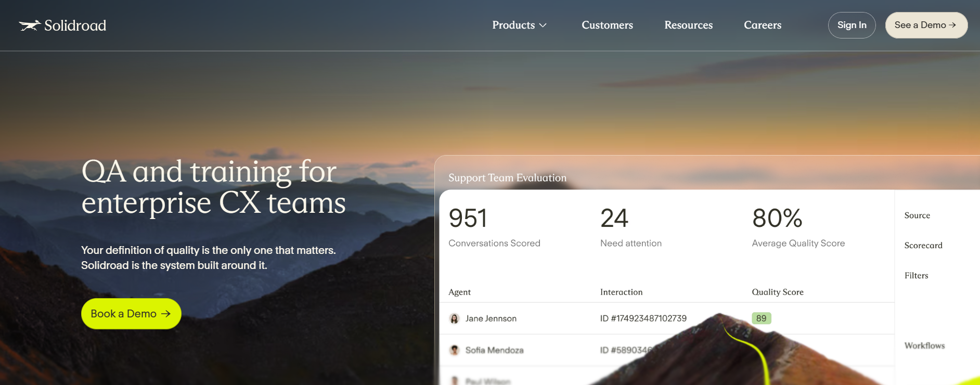Click the Sign In button
Image resolution: width=980 pixels, height=385 pixels.
[x=852, y=25]
